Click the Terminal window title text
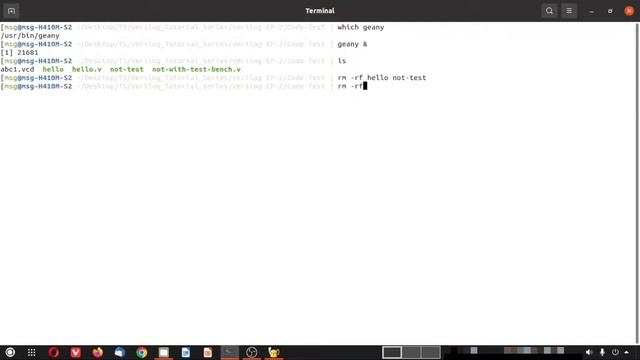 [320, 11]
